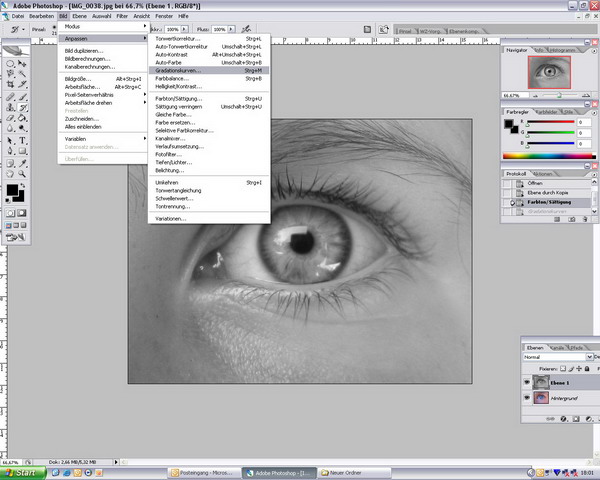Expand Pixel-Seitenverhältnis submenu
The height and width of the screenshot is (480, 600).
pos(103,95)
